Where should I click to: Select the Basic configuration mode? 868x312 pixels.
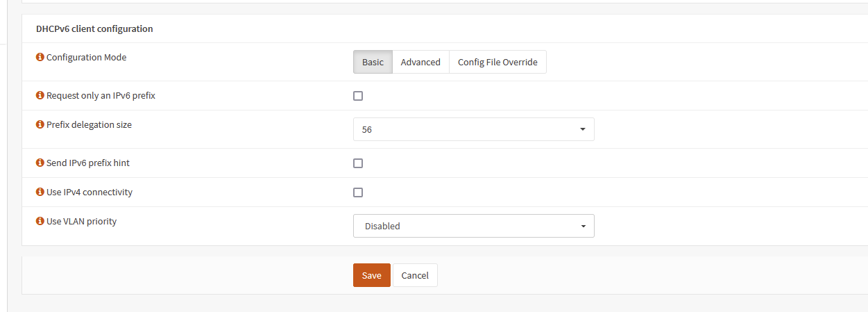pyautogui.click(x=373, y=62)
